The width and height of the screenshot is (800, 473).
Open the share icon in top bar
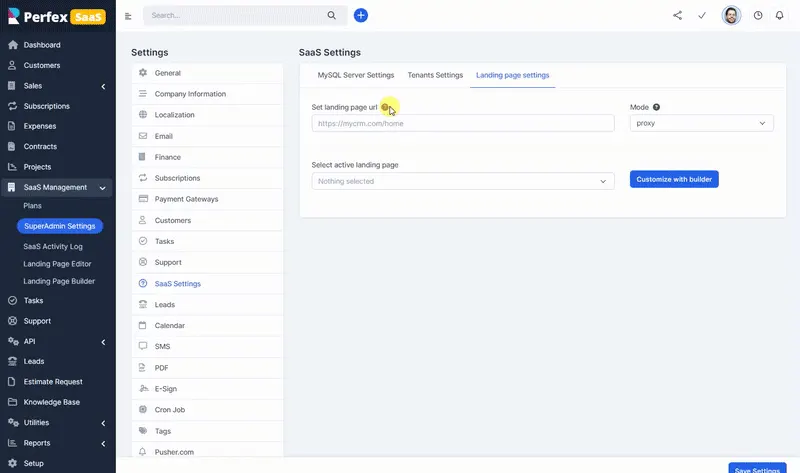click(678, 15)
